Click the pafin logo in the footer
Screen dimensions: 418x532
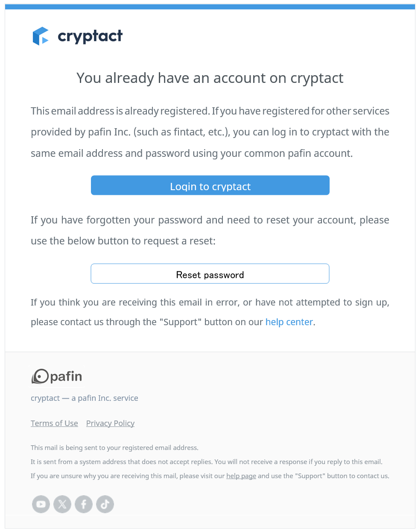click(x=57, y=376)
